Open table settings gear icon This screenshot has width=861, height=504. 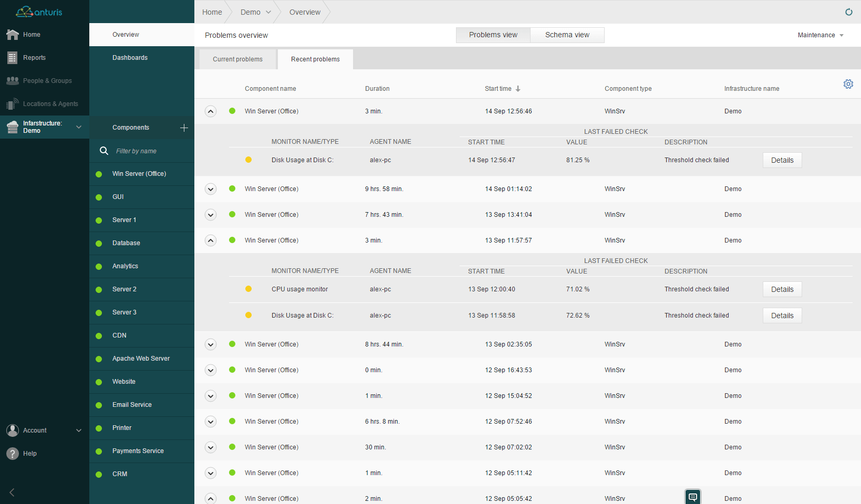click(848, 84)
